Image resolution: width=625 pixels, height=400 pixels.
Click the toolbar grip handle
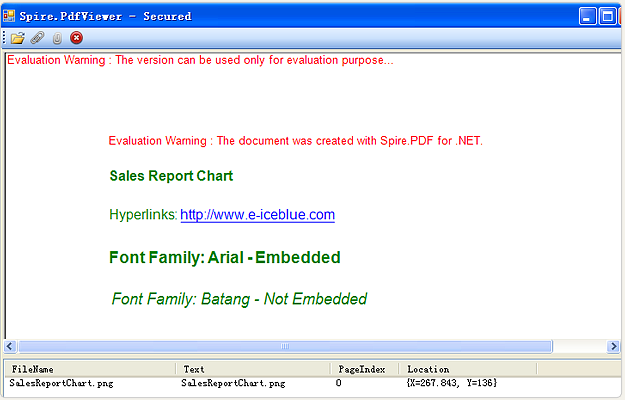[4, 38]
